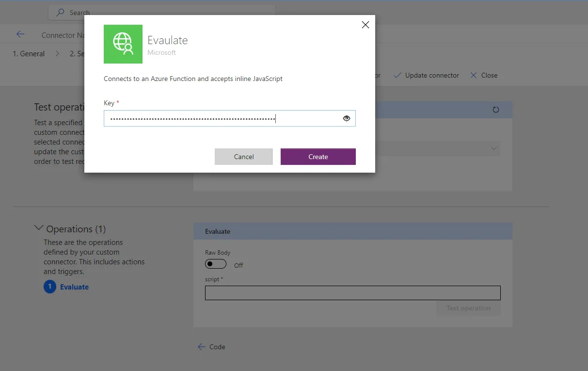Collapse the Operations (1) section
Viewport: 588px width, 371px height.
[x=38, y=228]
